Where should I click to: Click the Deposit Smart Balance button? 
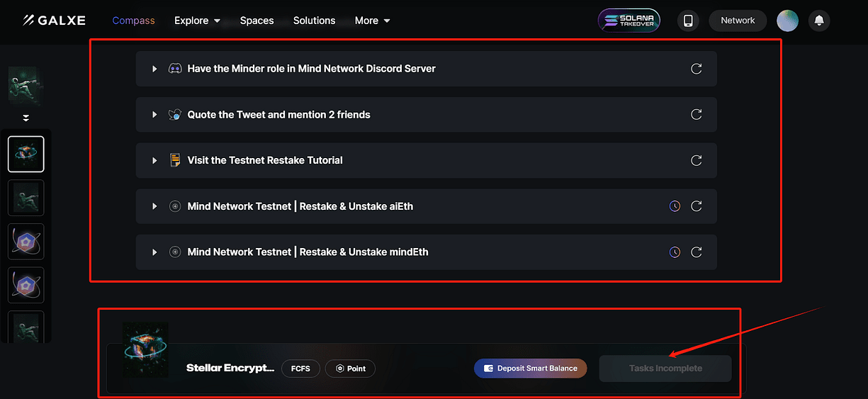pos(531,369)
